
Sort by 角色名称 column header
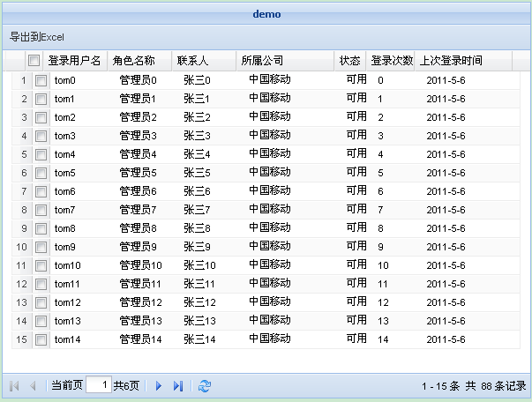pyautogui.click(x=139, y=61)
